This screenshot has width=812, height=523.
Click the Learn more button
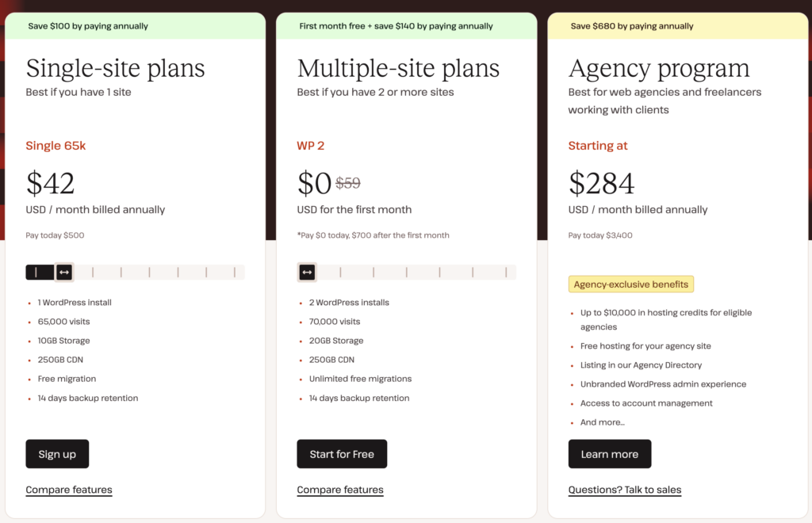[610, 454]
